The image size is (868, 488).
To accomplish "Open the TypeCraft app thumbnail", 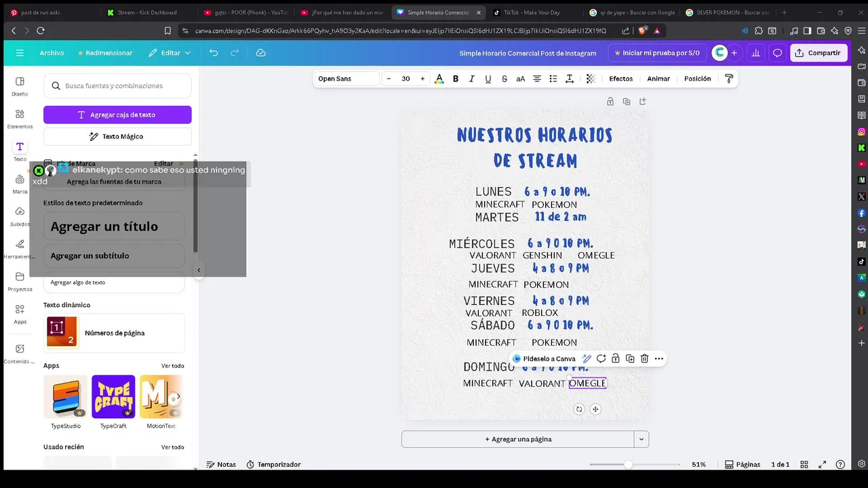I will (x=113, y=396).
